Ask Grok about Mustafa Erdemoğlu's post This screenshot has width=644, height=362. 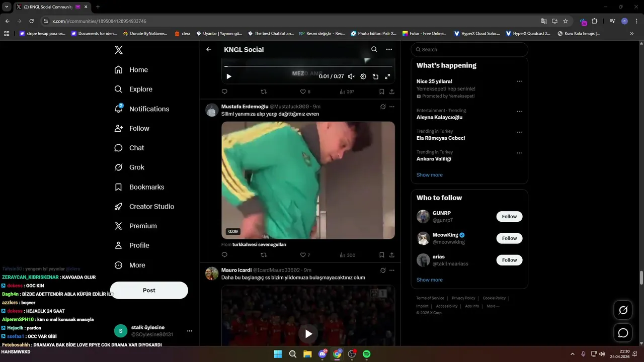(x=383, y=107)
